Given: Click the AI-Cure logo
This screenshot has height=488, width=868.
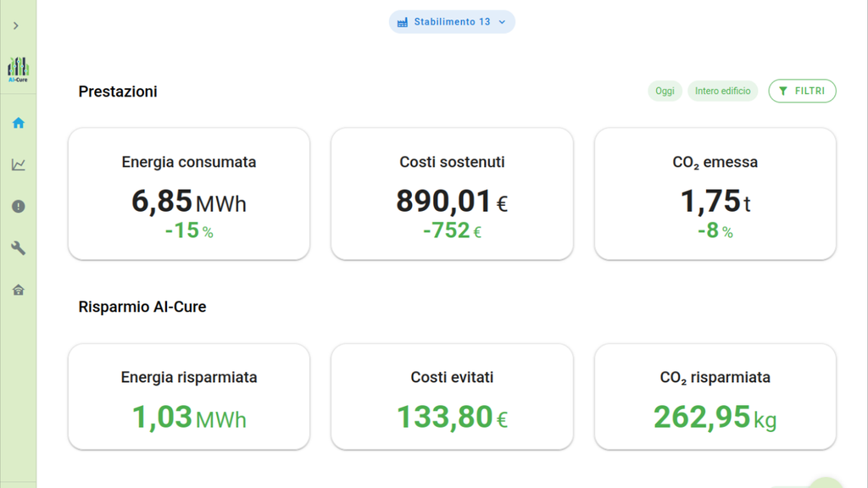Looking at the screenshot, I should click(x=18, y=69).
